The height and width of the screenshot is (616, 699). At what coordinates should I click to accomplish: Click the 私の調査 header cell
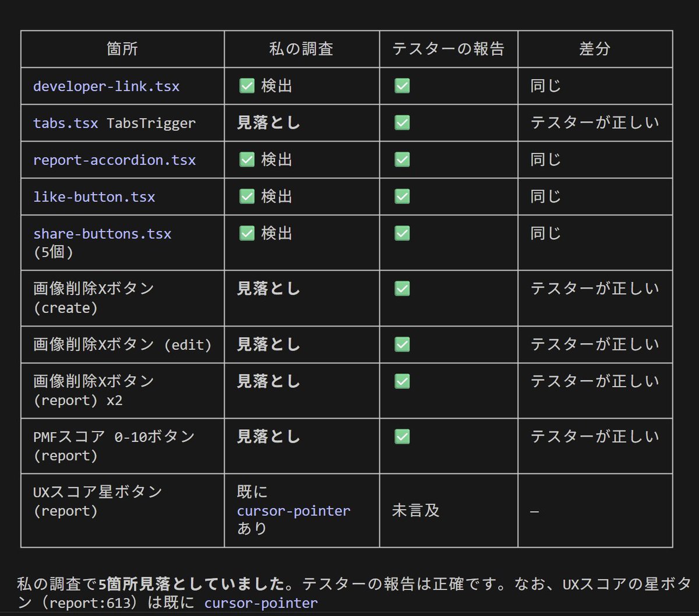(301, 49)
